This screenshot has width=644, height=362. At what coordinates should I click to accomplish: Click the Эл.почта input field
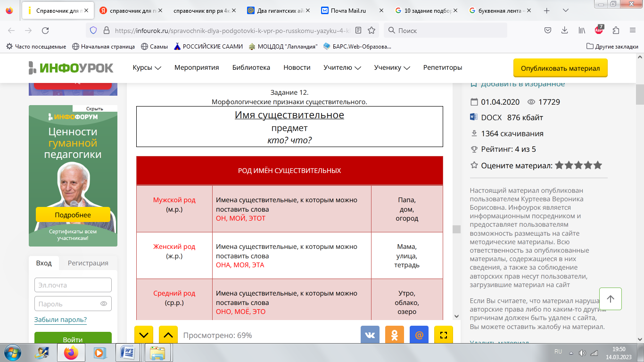[73, 285]
